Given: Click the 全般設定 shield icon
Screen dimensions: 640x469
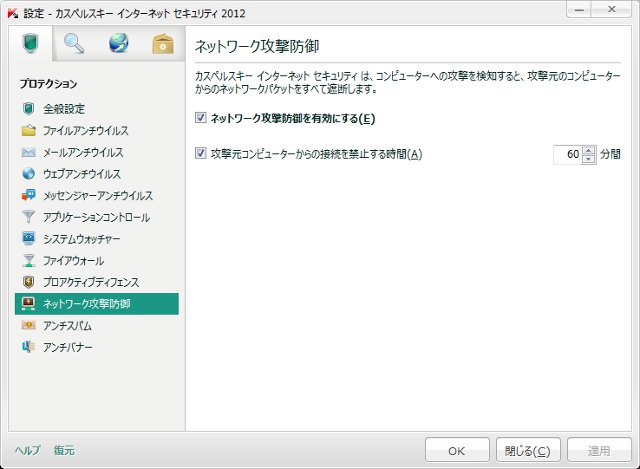Looking at the screenshot, I should [x=28, y=109].
